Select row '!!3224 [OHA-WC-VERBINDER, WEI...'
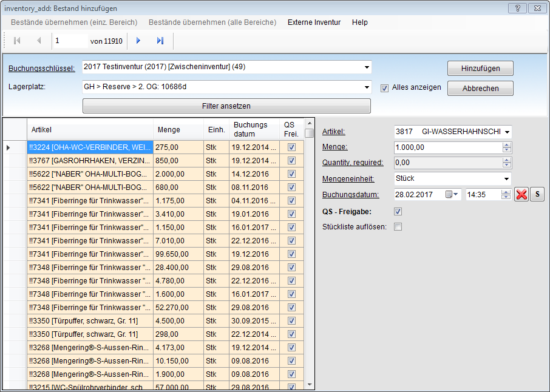The height and width of the screenshot is (392, 550). coord(154,147)
